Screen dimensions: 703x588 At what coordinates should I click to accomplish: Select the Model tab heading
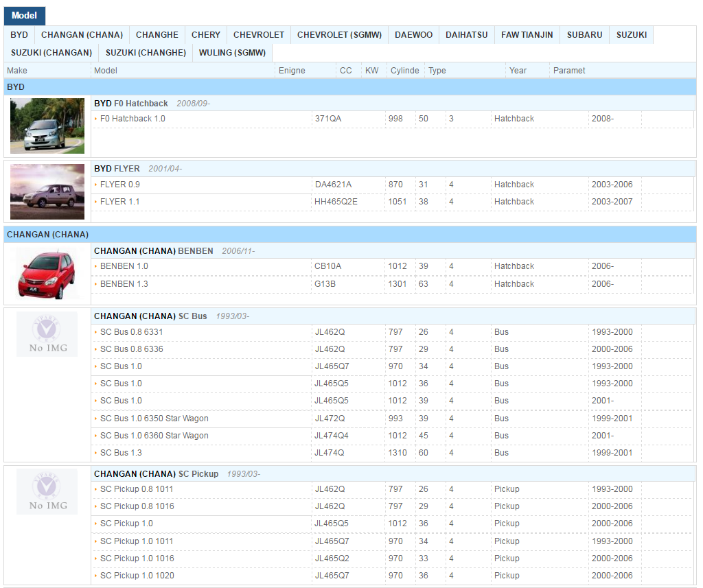pos(24,16)
